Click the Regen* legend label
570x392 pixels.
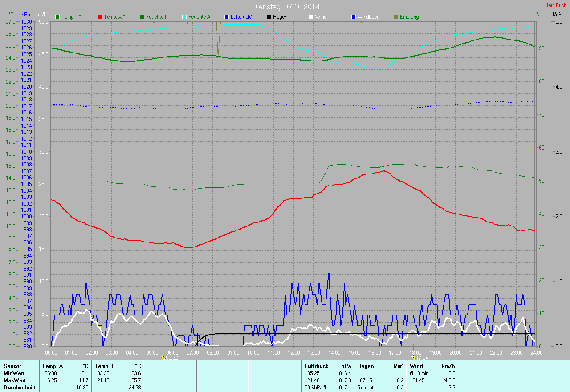point(281,17)
